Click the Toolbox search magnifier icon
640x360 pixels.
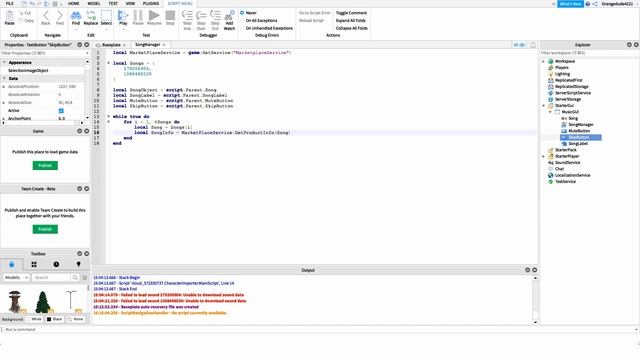click(75, 278)
